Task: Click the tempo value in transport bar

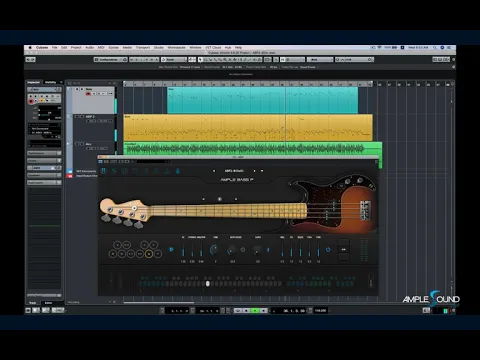Action: pyautogui.click(x=320, y=311)
